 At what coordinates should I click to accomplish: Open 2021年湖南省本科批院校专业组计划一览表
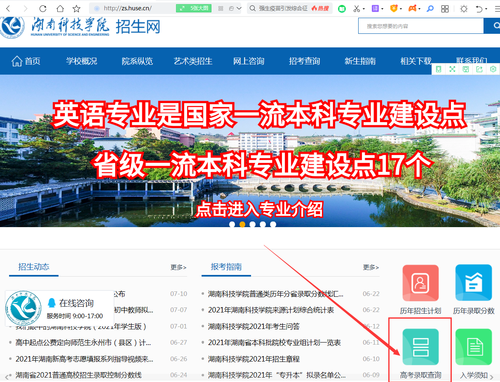(x=274, y=343)
